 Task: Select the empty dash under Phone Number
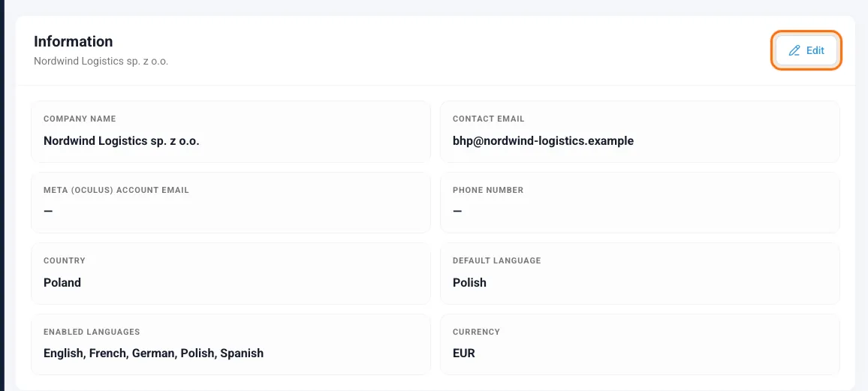point(457,212)
